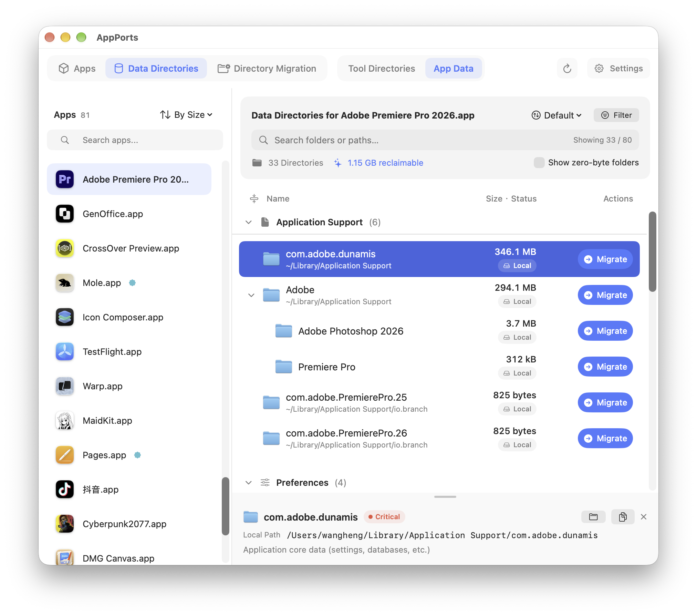
Task: Click the Search folders or paths field
Action: pyautogui.click(x=445, y=140)
